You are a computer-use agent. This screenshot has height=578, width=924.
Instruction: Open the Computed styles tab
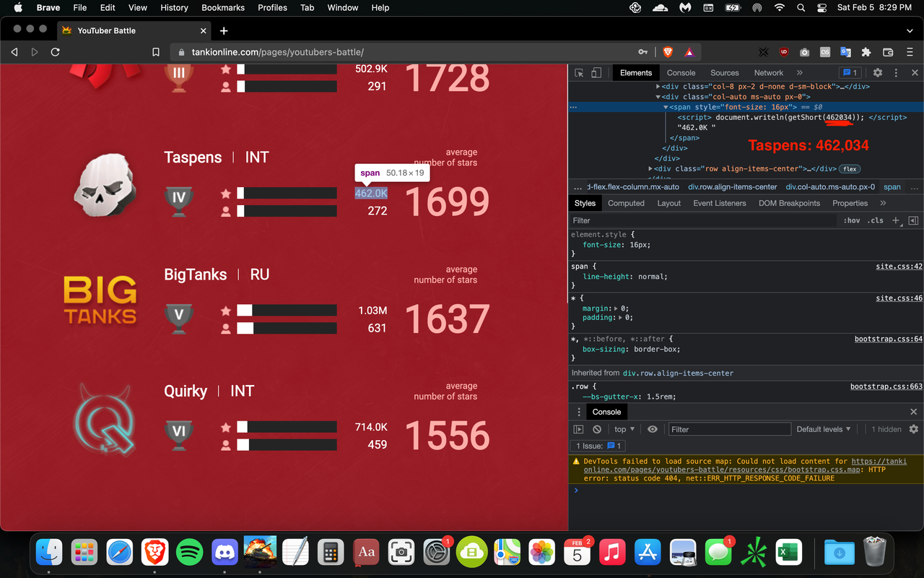tap(626, 203)
